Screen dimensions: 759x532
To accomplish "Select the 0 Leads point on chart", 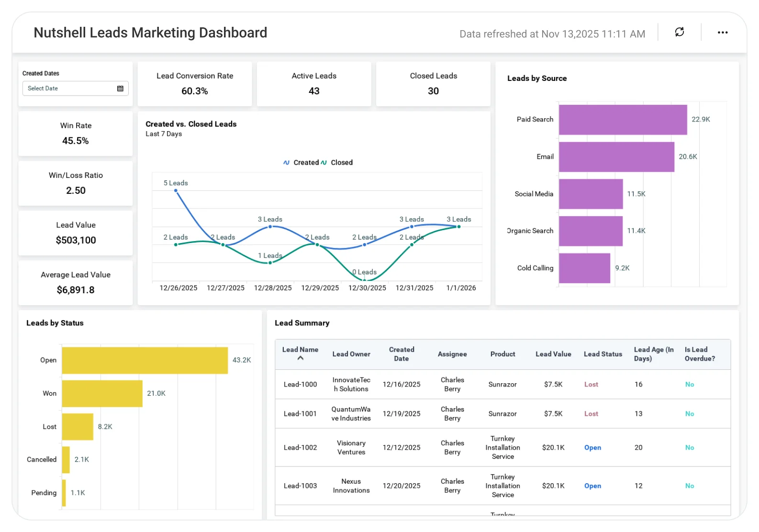I will [x=365, y=280].
